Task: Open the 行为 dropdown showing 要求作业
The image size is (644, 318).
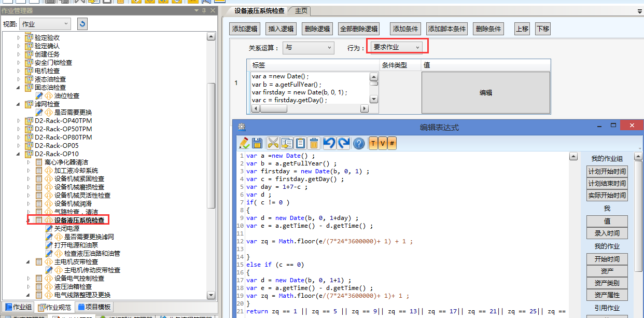Action: pyautogui.click(x=397, y=47)
